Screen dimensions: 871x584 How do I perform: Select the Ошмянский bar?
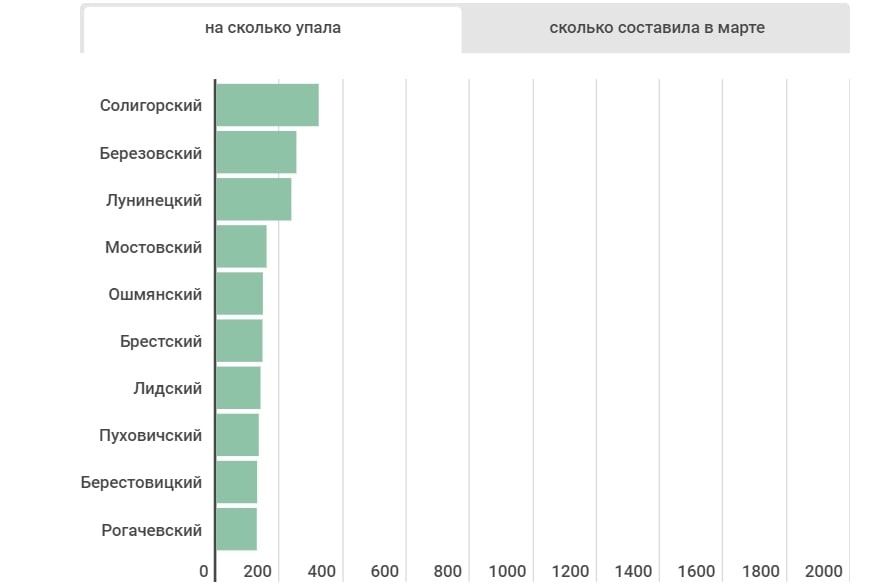[x=239, y=293]
